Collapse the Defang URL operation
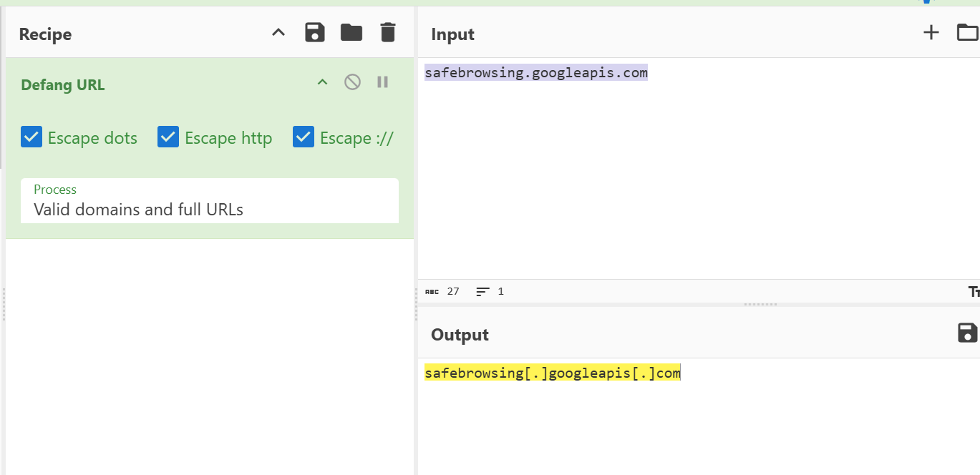Image resolution: width=980 pixels, height=475 pixels. click(x=322, y=82)
